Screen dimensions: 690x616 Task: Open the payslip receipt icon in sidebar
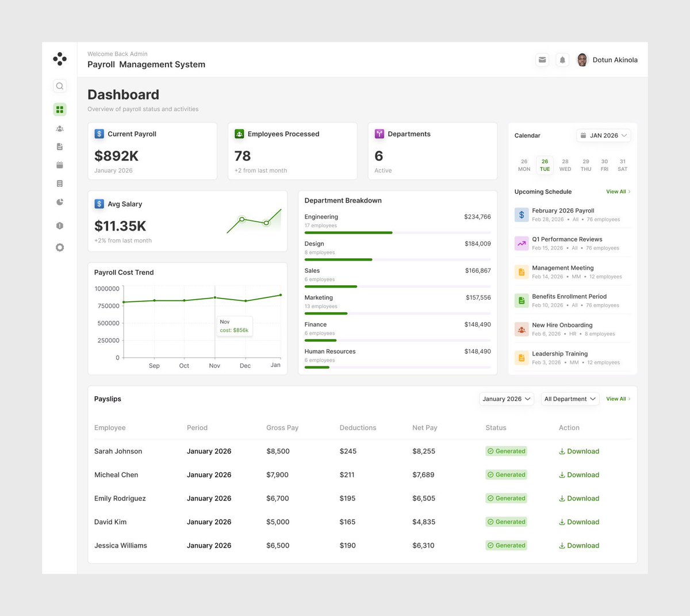[60, 183]
